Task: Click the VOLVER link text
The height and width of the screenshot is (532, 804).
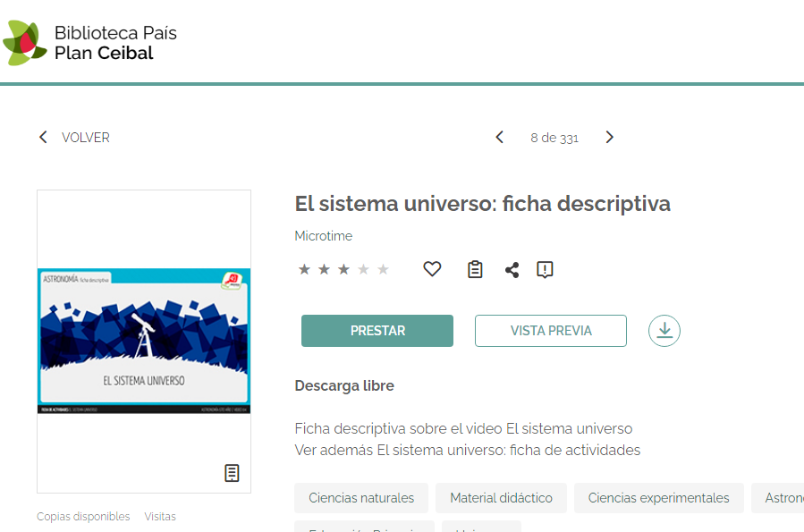Action: pos(86,138)
